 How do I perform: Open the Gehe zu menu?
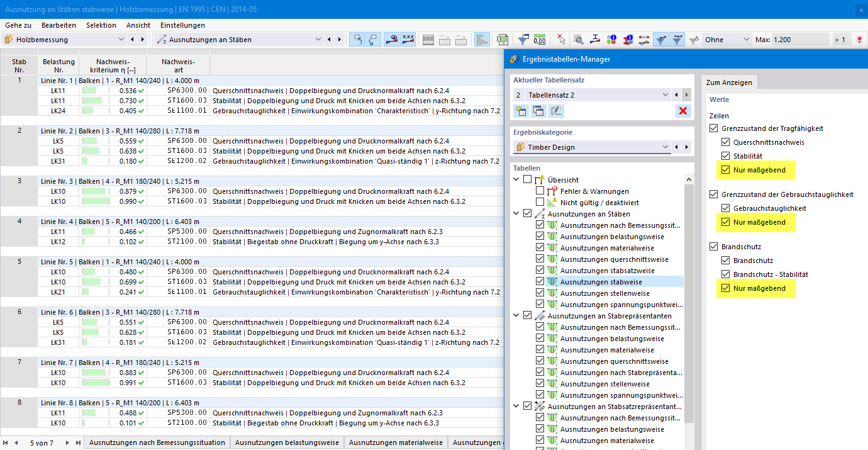coord(18,25)
